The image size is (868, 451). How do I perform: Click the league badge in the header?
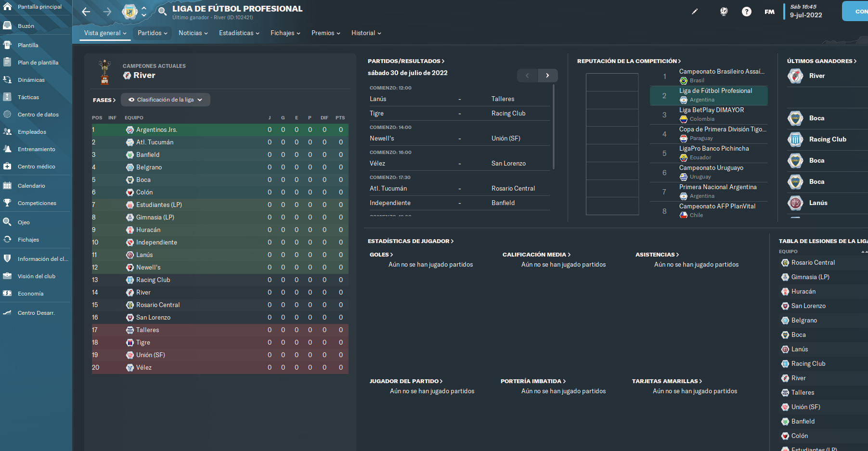click(x=130, y=12)
